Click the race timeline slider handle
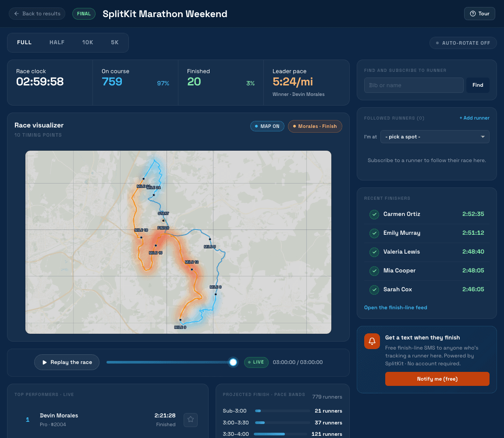504x438 pixels. [x=233, y=362]
